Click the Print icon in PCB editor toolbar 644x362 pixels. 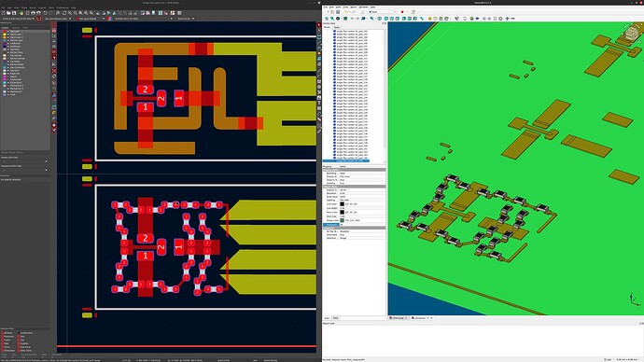[33, 13]
